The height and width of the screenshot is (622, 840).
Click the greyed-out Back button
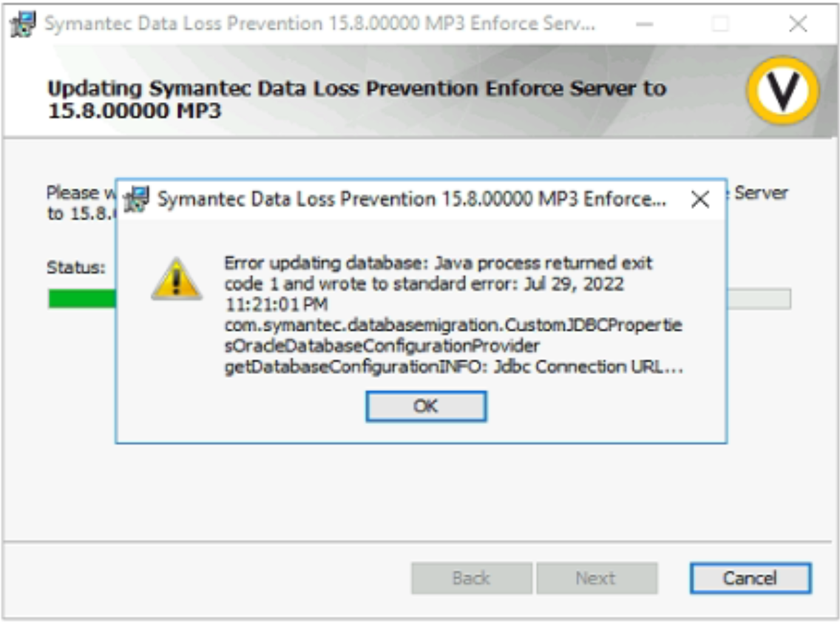point(471,578)
